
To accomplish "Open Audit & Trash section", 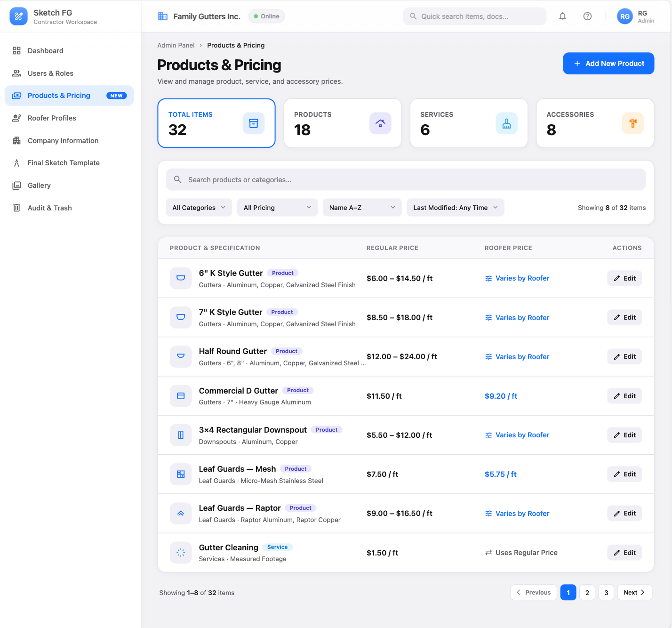I will [x=69, y=208].
